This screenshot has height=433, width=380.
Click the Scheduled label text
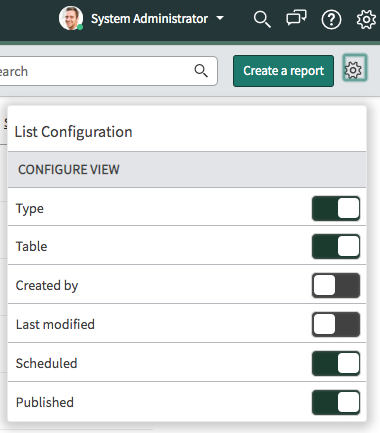(46, 363)
